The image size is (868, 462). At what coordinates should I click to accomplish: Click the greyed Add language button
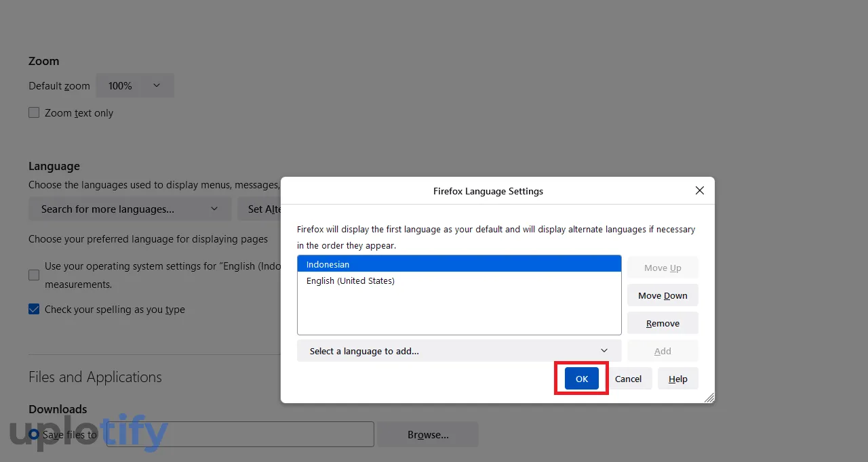point(663,351)
